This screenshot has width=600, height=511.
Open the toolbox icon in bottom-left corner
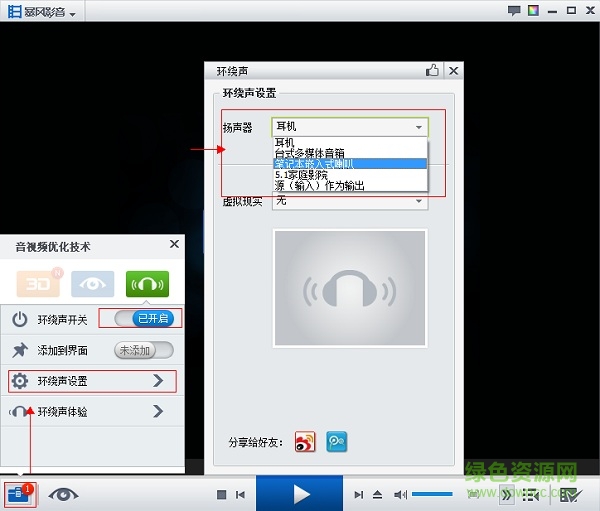18,493
